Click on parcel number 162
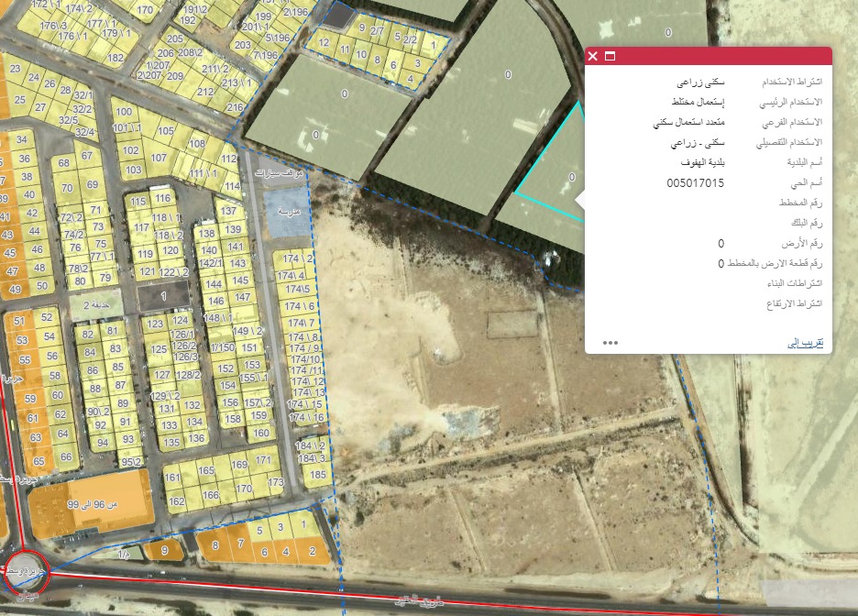 click(x=177, y=501)
